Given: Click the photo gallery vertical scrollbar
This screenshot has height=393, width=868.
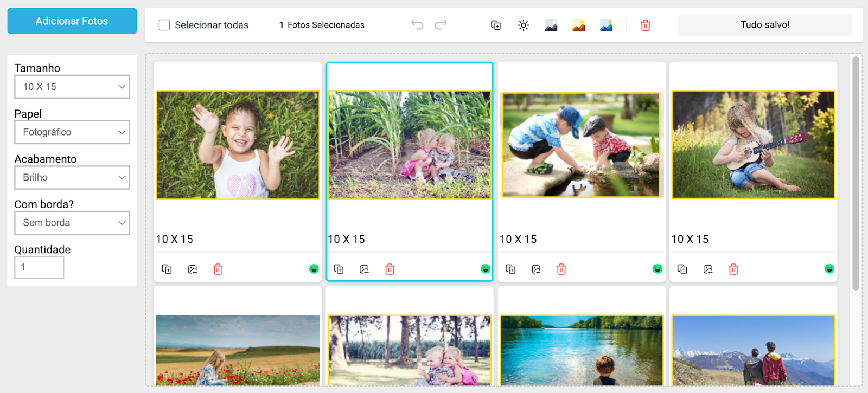Looking at the screenshot, I should (x=856, y=173).
